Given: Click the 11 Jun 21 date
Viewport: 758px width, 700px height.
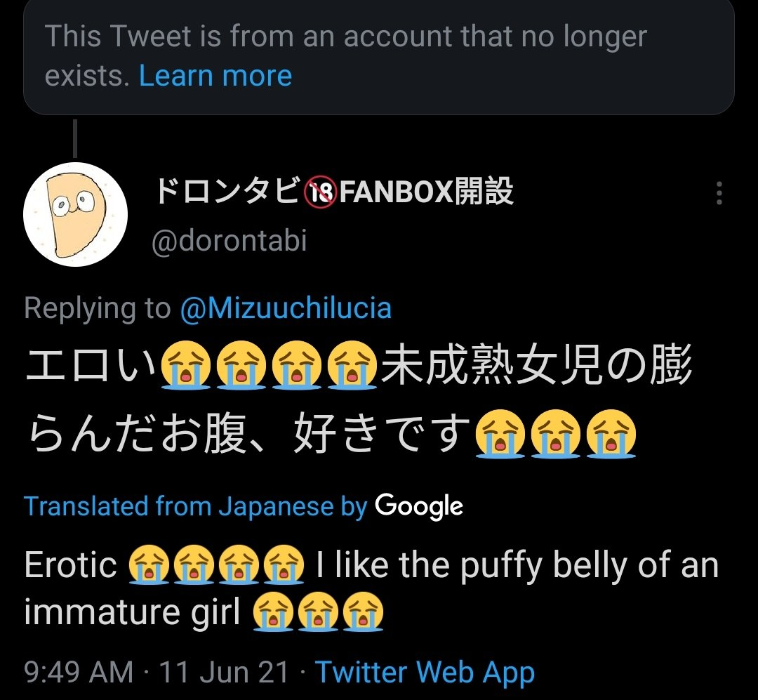Looking at the screenshot, I should click(x=224, y=672).
